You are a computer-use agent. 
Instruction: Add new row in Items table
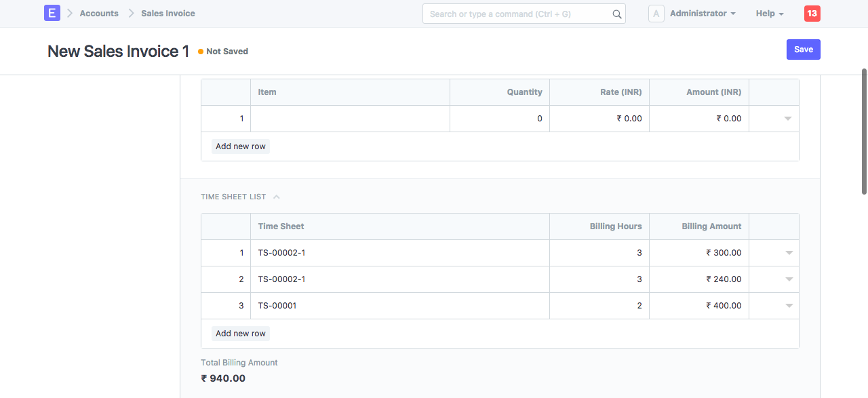pyautogui.click(x=241, y=146)
